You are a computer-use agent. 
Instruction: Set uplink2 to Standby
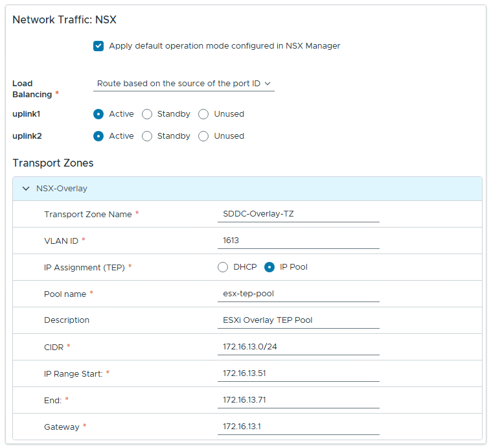coord(147,136)
